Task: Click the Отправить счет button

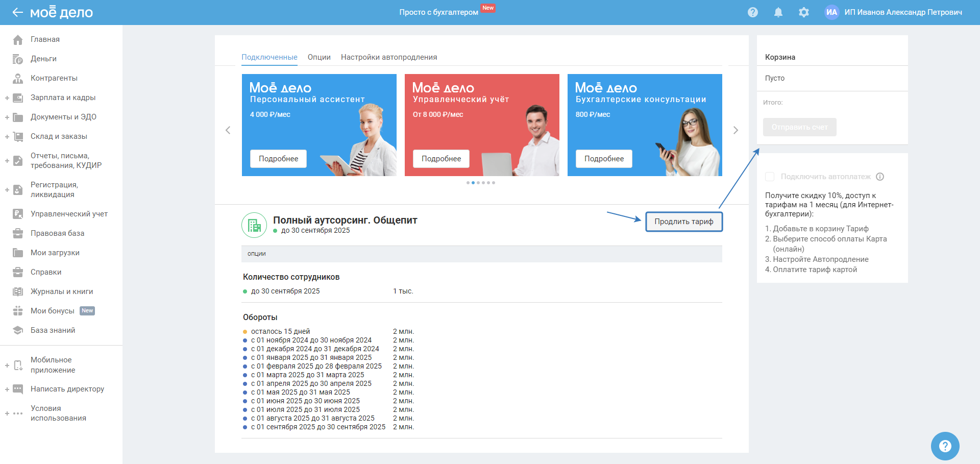Action: click(799, 127)
